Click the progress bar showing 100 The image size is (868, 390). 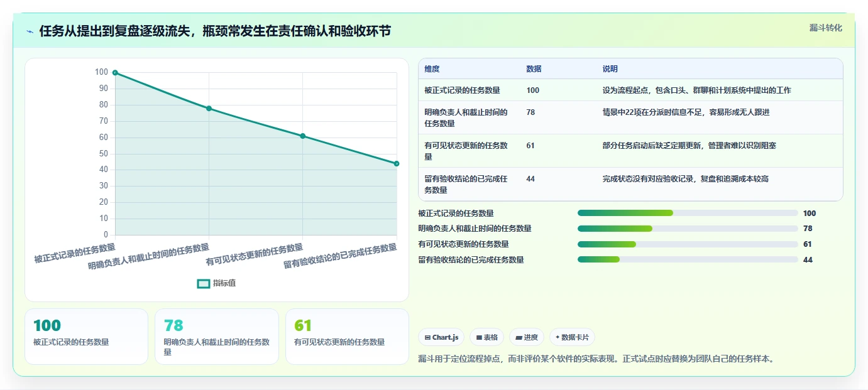(688, 214)
